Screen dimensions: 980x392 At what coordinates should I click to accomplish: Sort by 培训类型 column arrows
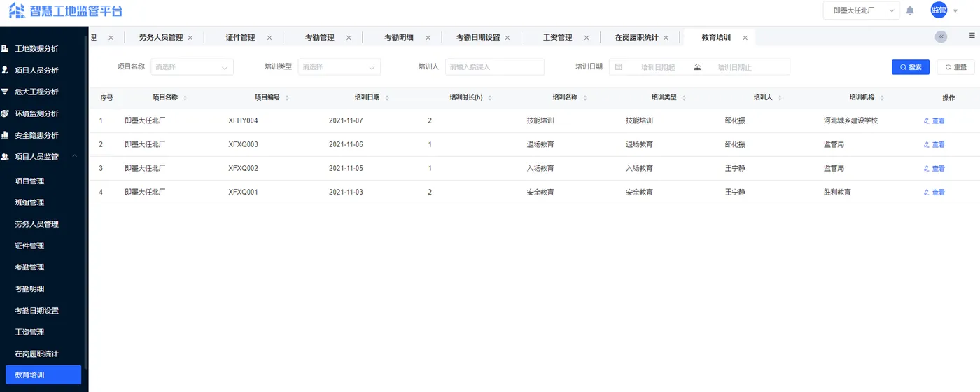pos(684,98)
